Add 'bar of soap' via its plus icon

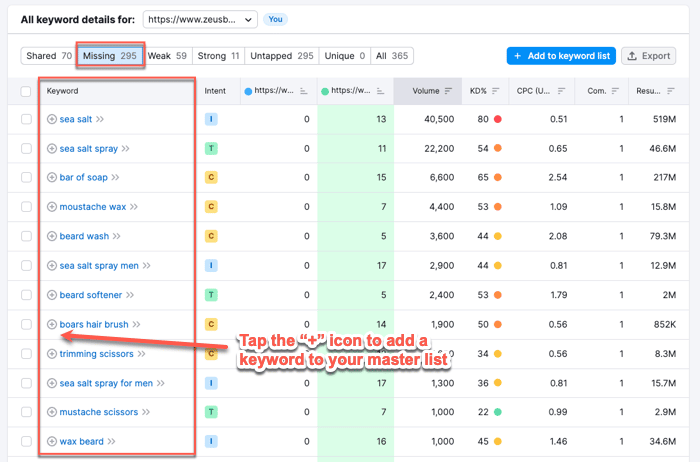pyautogui.click(x=52, y=177)
